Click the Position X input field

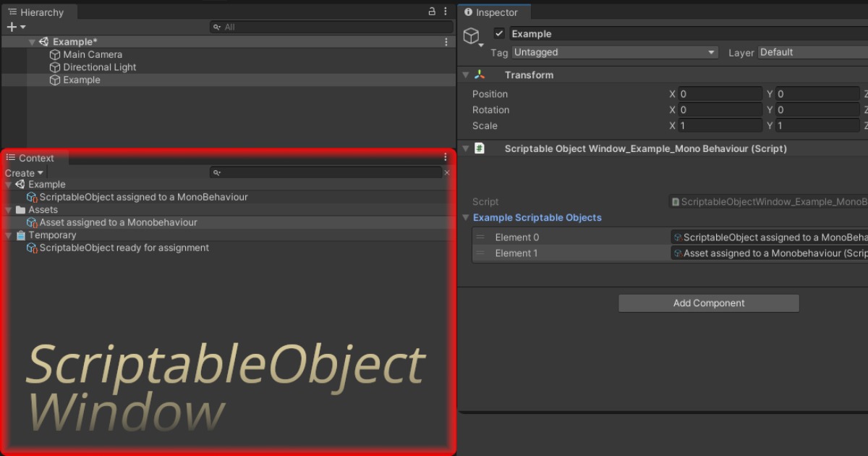tap(720, 94)
